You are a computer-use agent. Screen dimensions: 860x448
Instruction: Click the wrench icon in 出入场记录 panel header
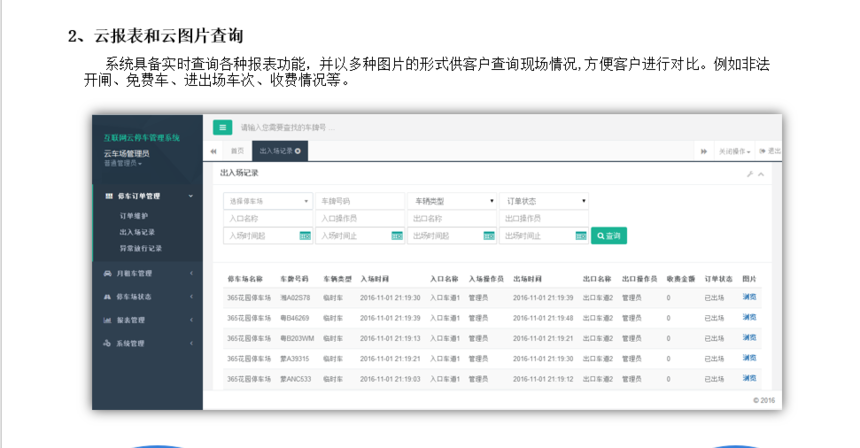point(750,174)
